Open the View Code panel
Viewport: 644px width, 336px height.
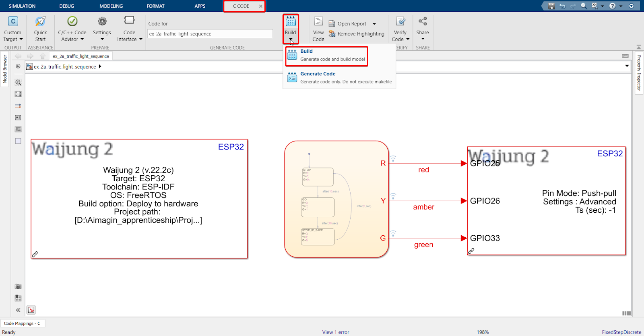[x=318, y=29]
